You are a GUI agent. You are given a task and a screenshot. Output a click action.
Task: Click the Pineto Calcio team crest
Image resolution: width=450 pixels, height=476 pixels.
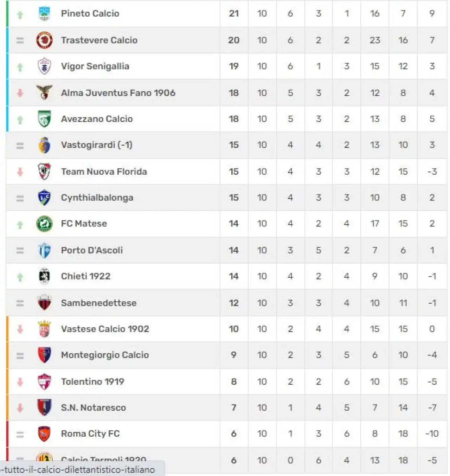(44, 13)
